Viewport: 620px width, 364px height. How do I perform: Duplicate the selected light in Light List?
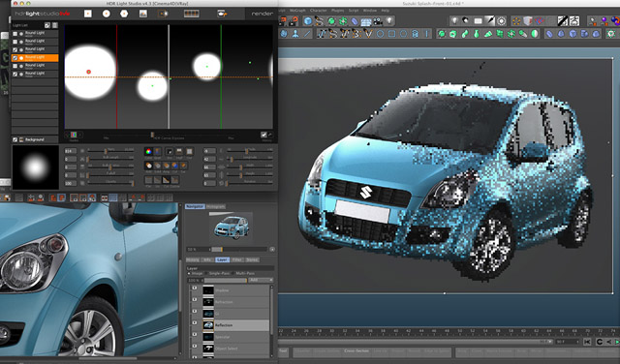pyautogui.click(x=47, y=25)
